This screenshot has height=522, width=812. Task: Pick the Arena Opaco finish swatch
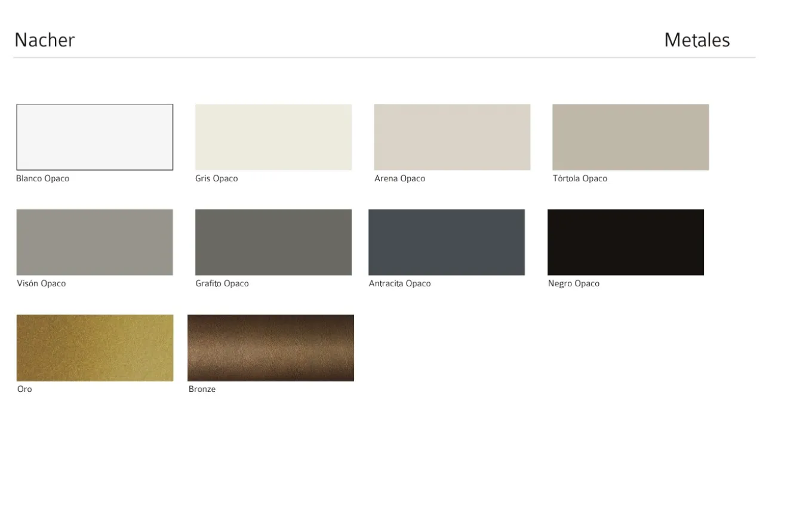pos(452,137)
